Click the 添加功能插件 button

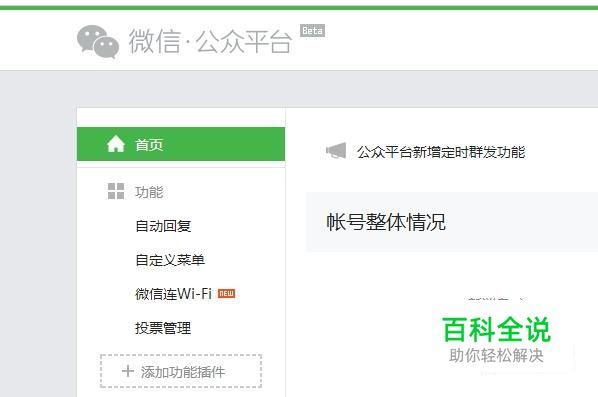click(181, 371)
